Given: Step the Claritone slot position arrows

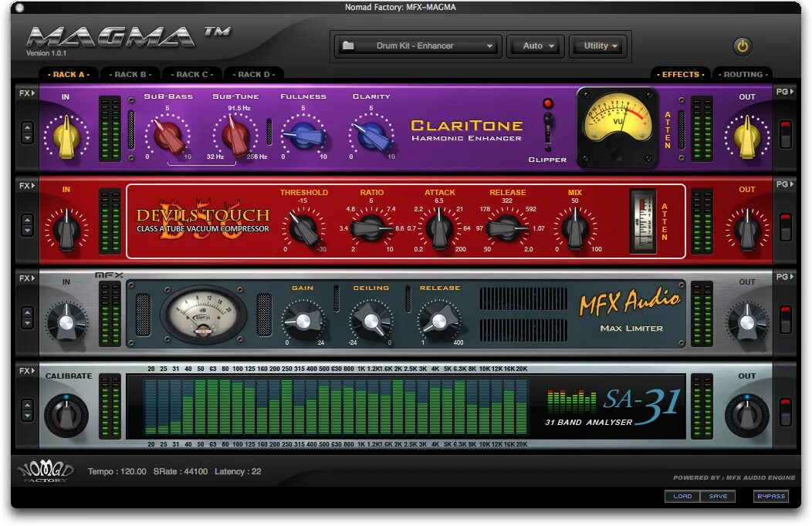Looking at the screenshot, I should [27, 133].
